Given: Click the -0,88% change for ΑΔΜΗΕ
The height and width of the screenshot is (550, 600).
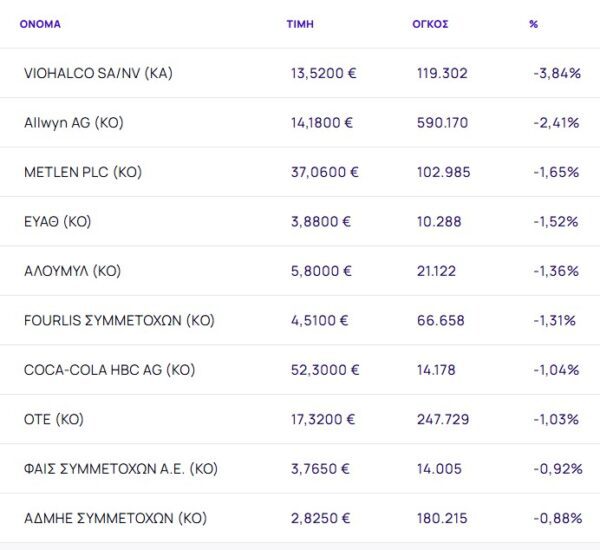Looking at the screenshot, I should [x=556, y=518].
